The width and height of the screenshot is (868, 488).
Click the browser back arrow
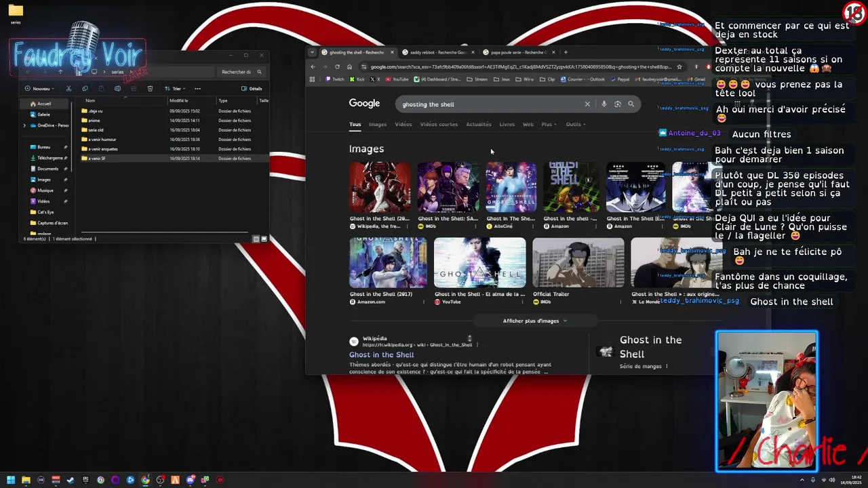pos(313,66)
